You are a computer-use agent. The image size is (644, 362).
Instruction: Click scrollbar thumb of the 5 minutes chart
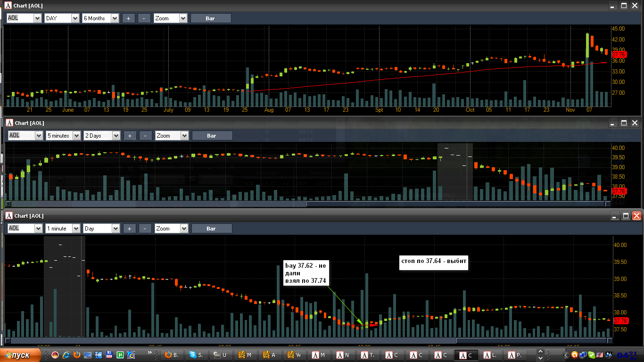tap(456, 204)
